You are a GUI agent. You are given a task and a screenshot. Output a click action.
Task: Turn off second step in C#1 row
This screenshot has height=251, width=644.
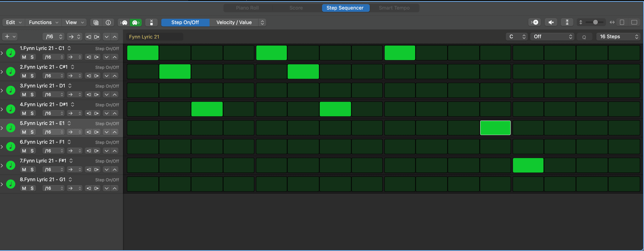(x=175, y=71)
